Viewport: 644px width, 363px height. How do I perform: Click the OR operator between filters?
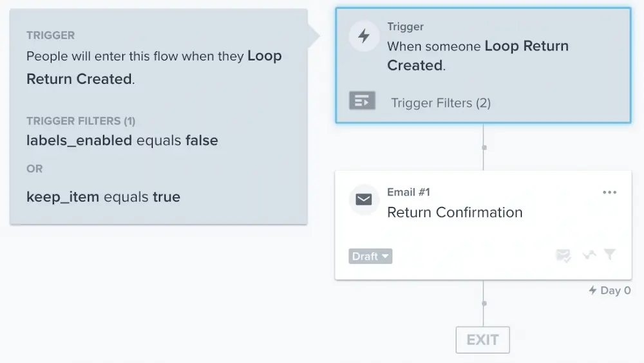coord(35,169)
